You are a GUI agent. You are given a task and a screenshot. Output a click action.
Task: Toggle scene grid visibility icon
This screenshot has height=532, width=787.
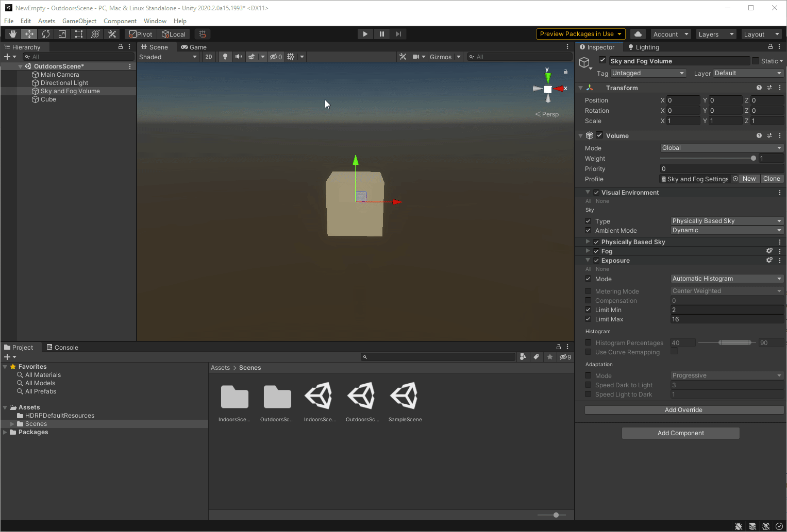click(x=291, y=57)
